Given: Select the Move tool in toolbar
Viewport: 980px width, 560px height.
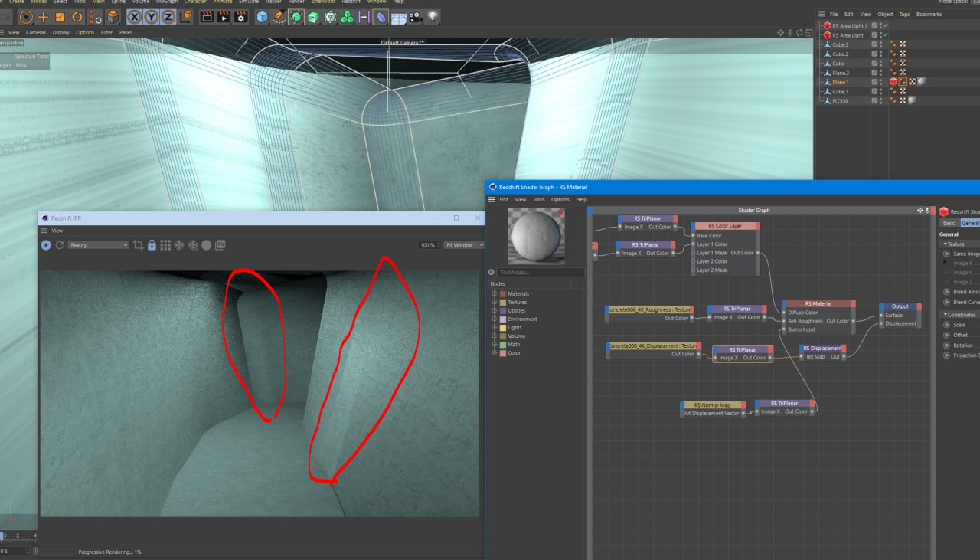Looking at the screenshot, I should pyautogui.click(x=44, y=17).
